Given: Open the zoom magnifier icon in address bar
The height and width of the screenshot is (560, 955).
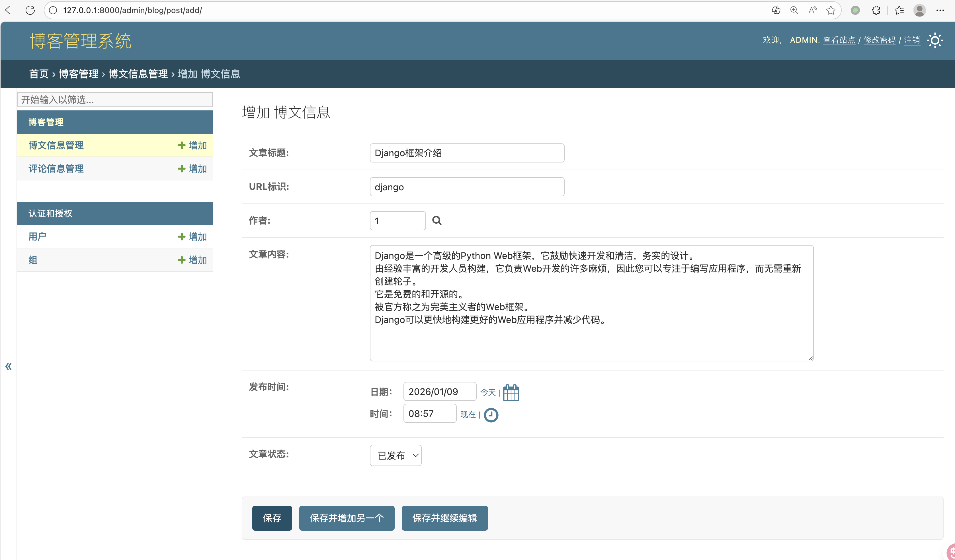Looking at the screenshot, I should click(794, 10).
